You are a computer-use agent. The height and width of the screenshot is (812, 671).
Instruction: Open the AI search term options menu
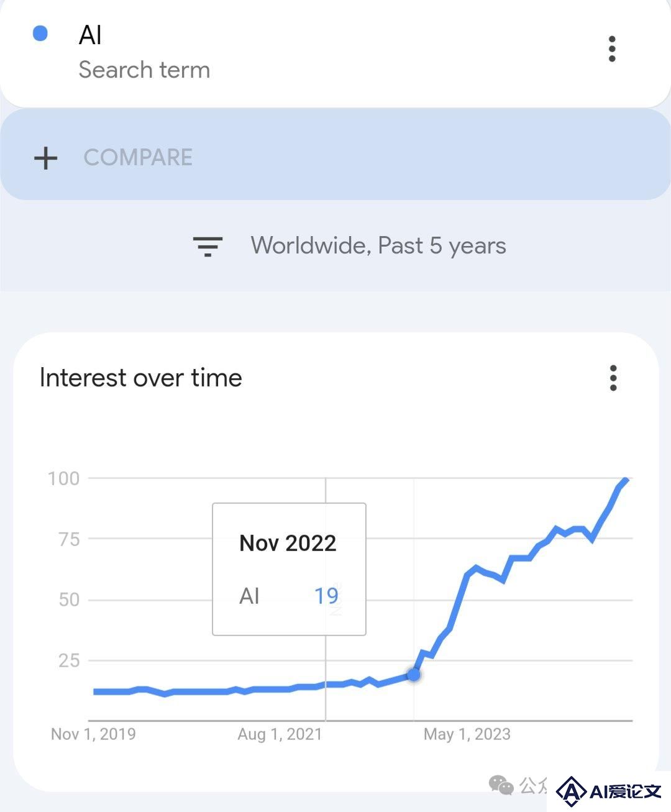612,49
